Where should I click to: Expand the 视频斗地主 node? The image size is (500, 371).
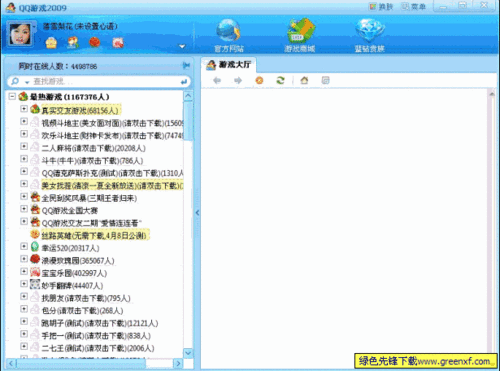24,121
